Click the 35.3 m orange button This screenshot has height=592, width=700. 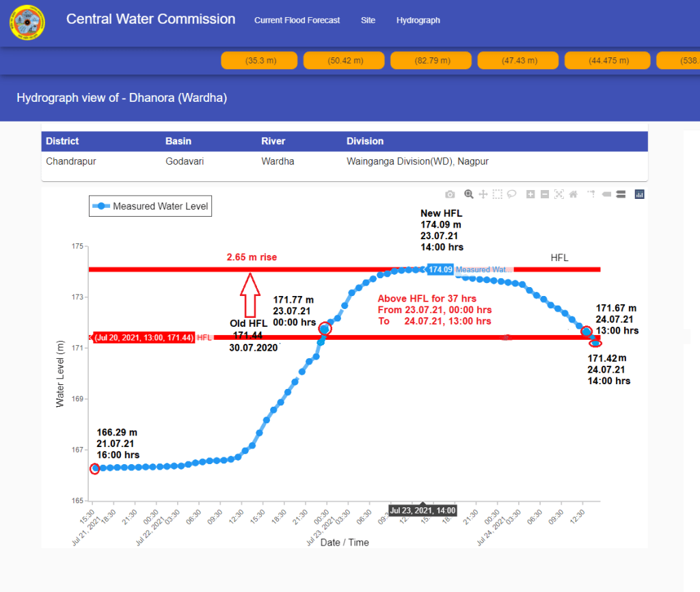[x=260, y=60]
